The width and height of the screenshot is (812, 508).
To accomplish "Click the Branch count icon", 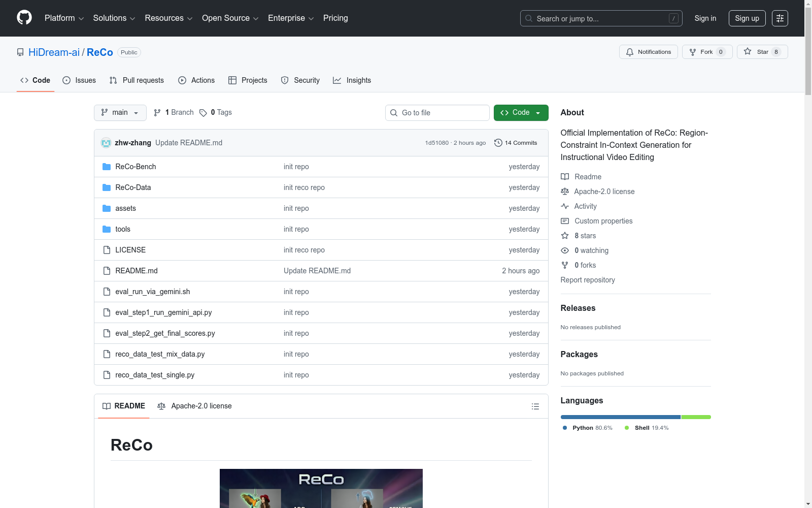I will tap(157, 113).
